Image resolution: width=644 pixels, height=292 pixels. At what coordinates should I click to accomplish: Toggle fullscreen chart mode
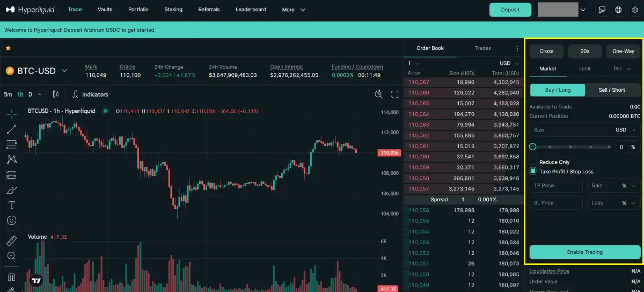(x=394, y=94)
